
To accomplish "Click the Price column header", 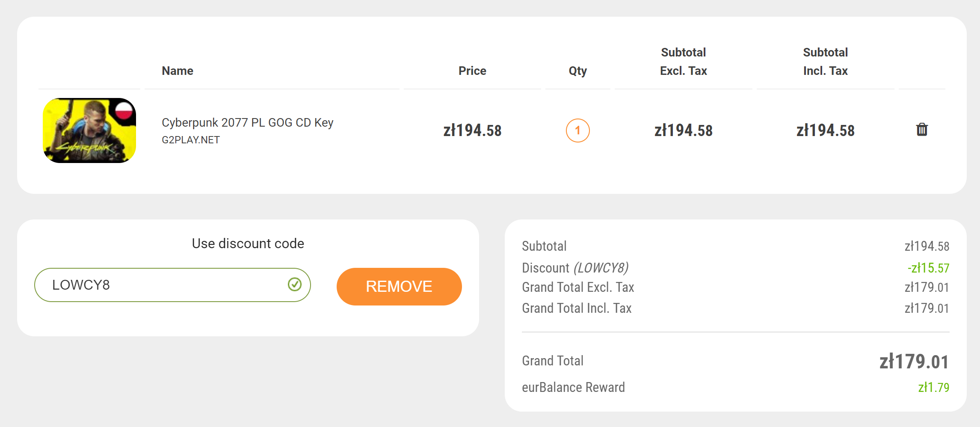I will point(472,71).
